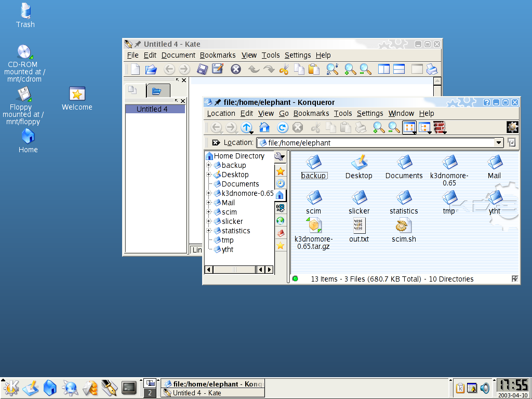Click the Print icon in Kate toolbar

click(432, 69)
